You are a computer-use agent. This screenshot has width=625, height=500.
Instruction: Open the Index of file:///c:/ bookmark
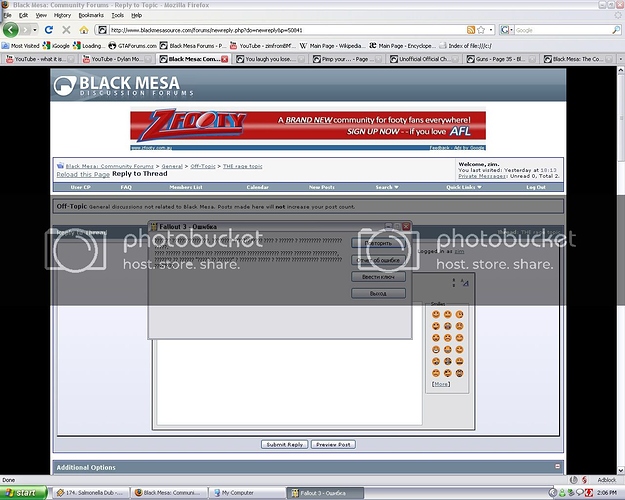466,46
